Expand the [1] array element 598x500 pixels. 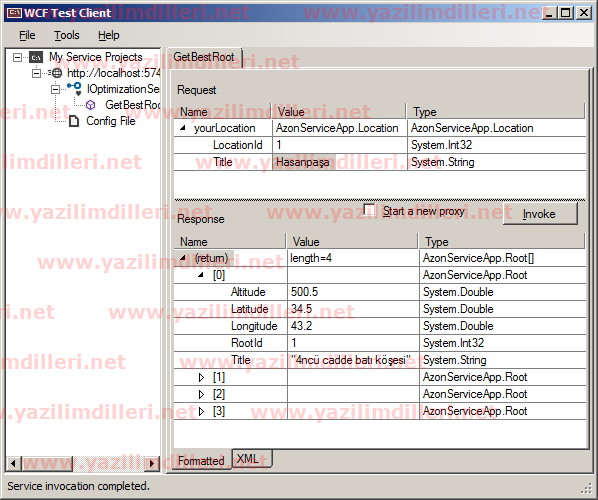201,378
